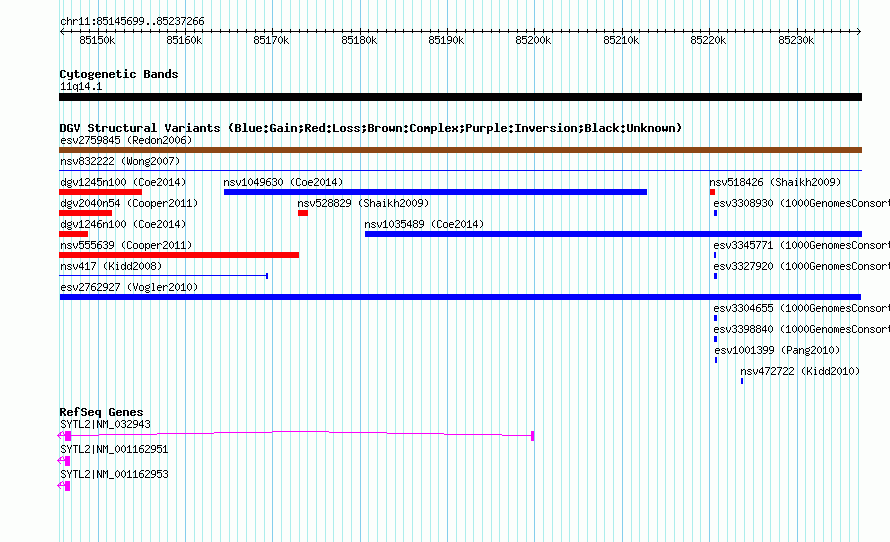Open the esv1001399 (Pang2010) label
890x542 pixels.
pyautogui.click(x=777, y=350)
